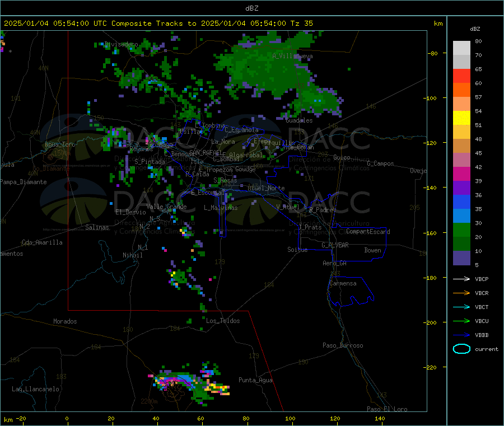This screenshot has width=504, height=426.
Task: Click the 'Soitue' map label
Action: (297, 250)
